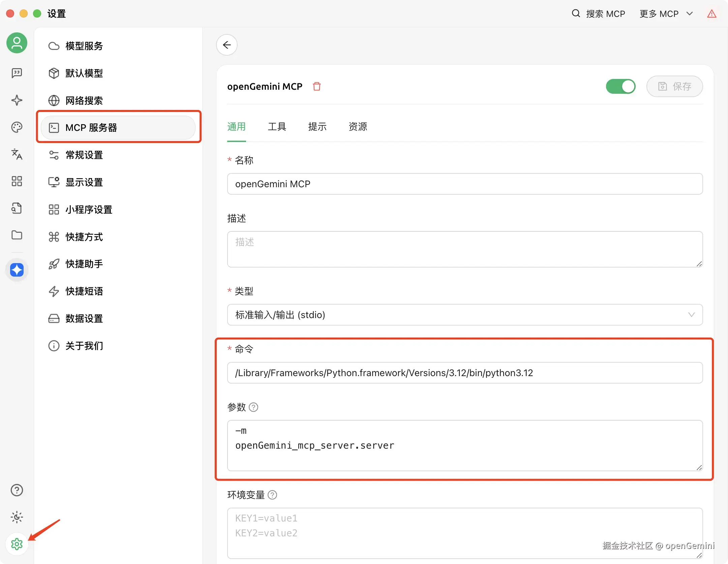
Task: Click the theme toggle sun icon
Action: 17,517
